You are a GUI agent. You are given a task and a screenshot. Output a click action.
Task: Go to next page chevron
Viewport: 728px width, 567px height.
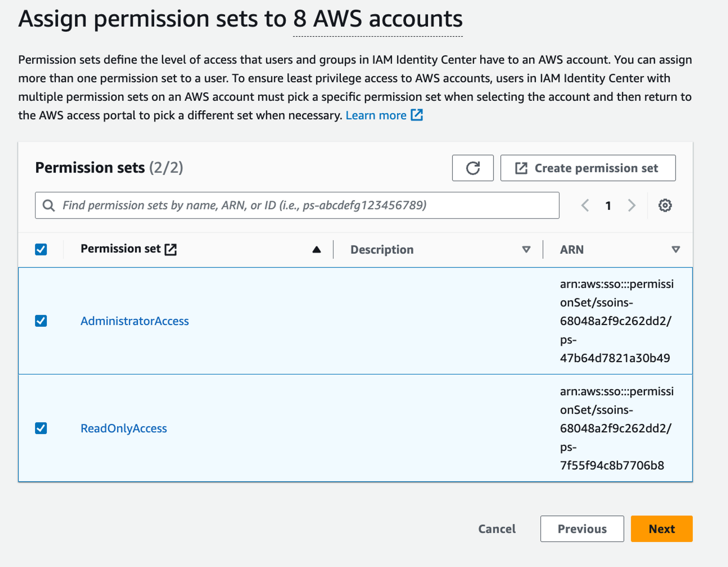631,205
